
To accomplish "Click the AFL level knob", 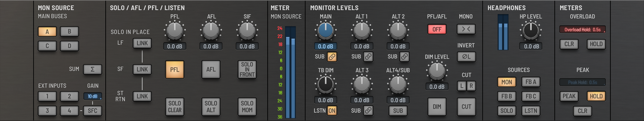I will (211, 31).
